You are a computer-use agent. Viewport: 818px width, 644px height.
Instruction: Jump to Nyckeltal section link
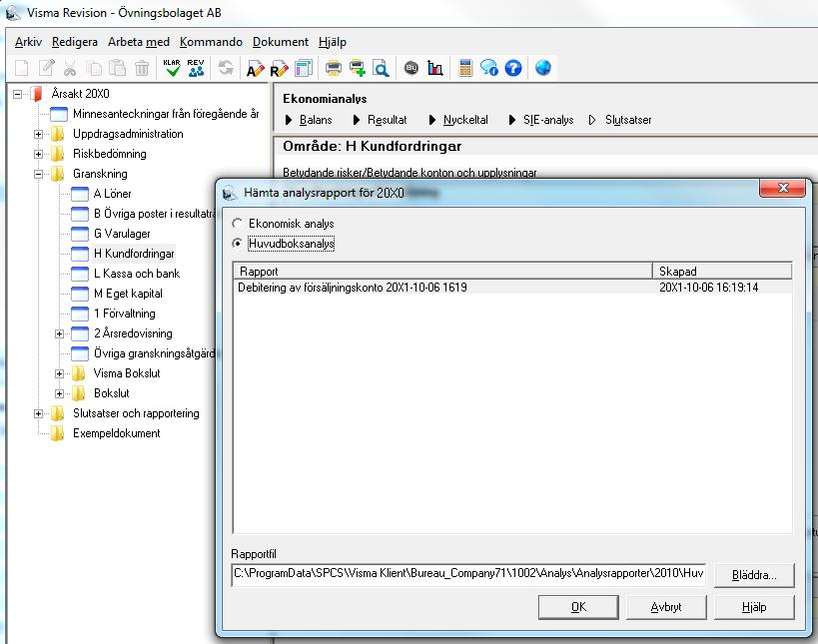pyautogui.click(x=465, y=120)
